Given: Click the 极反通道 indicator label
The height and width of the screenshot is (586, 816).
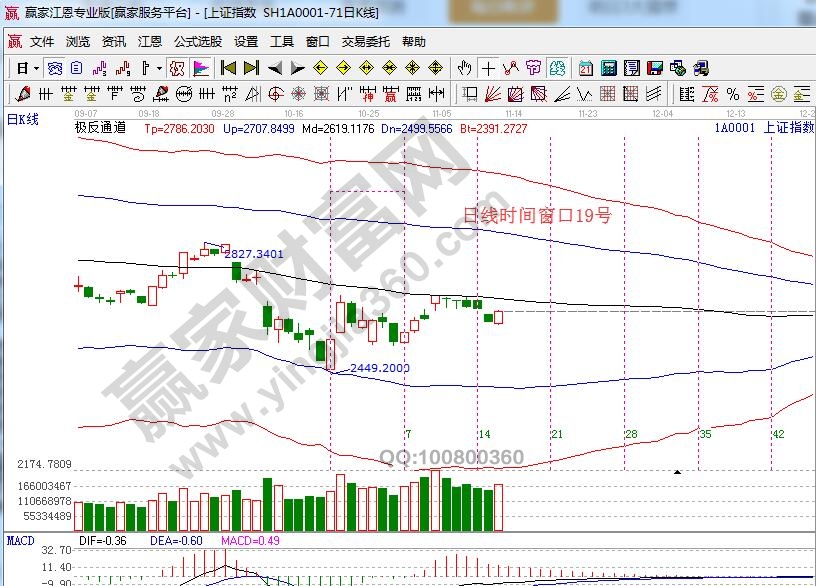Looking at the screenshot, I should 100,128.
